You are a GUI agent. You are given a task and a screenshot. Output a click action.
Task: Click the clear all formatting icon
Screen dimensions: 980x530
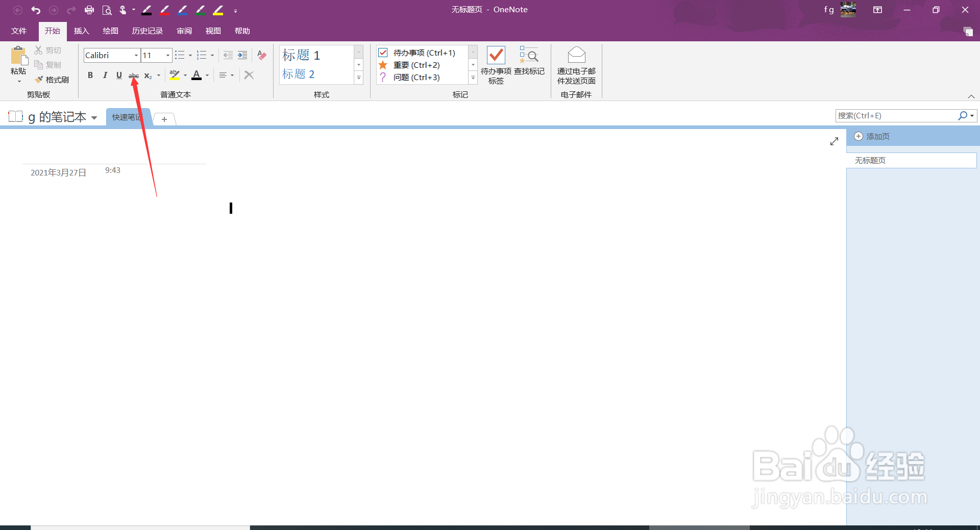click(x=262, y=55)
